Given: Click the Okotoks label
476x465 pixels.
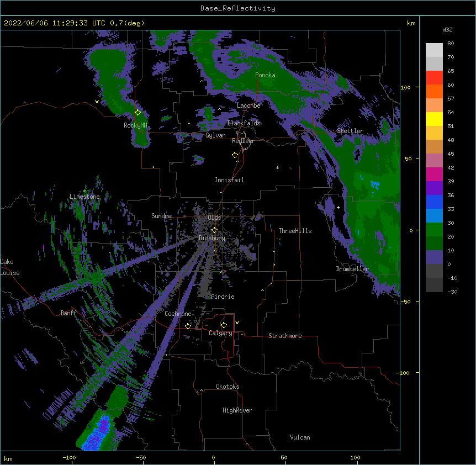Looking at the screenshot, I should click(x=228, y=387).
